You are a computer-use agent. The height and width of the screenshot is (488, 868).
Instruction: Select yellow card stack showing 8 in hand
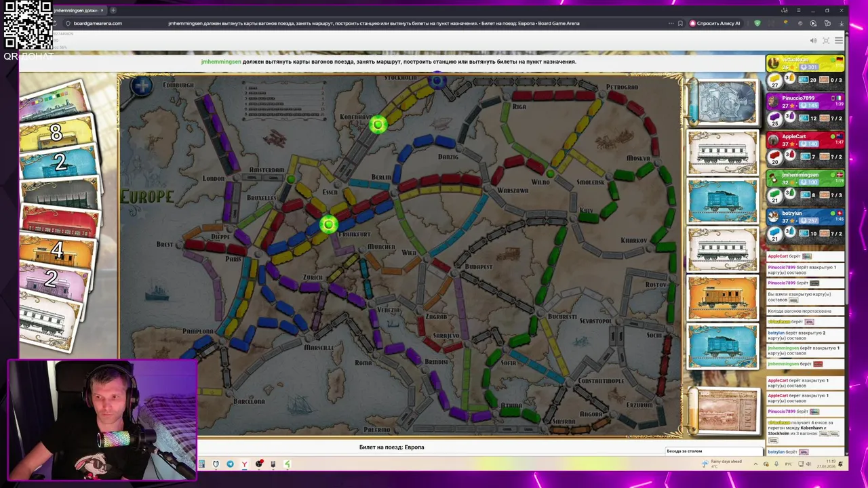[x=57, y=134]
